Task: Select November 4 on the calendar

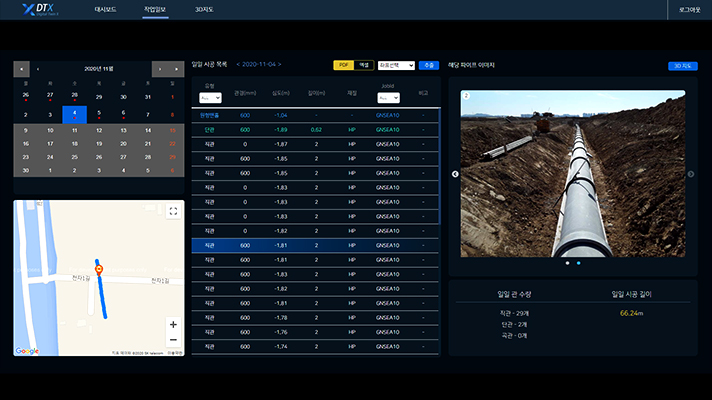Action: [x=75, y=114]
